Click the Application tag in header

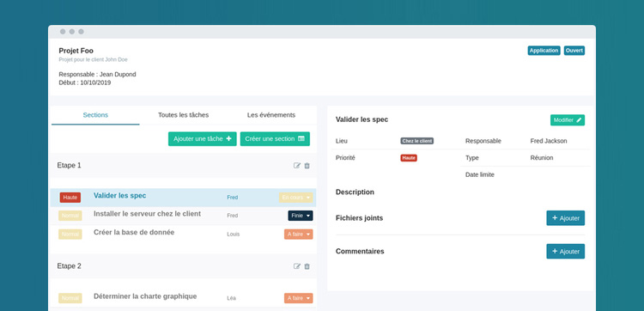click(544, 51)
